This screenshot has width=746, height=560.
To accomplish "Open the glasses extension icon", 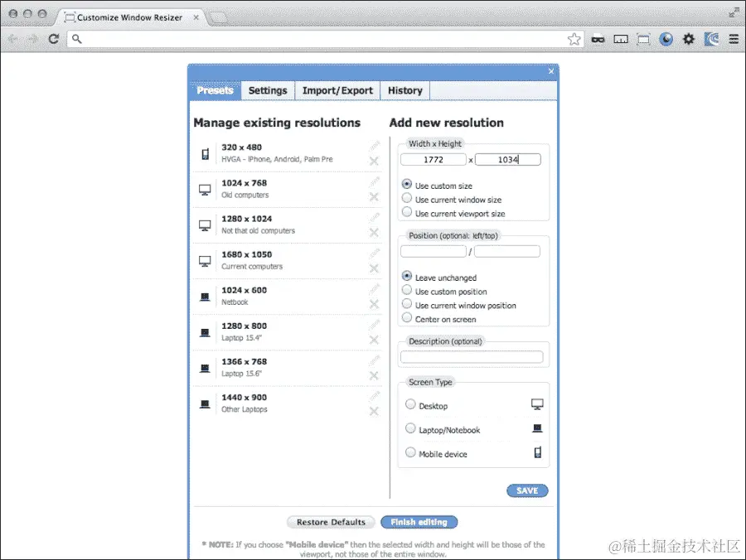I will (x=598, y=40).
